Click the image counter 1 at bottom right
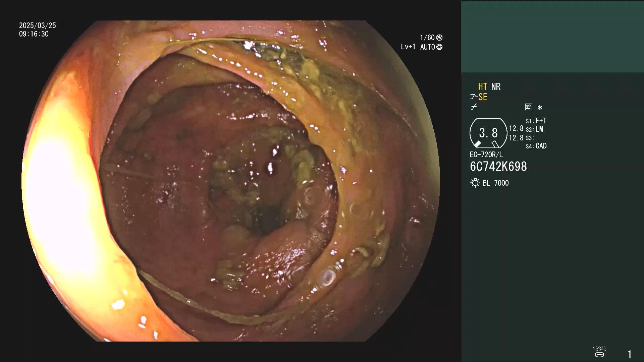This screenshot has height=362, width=644. [630, 354]
